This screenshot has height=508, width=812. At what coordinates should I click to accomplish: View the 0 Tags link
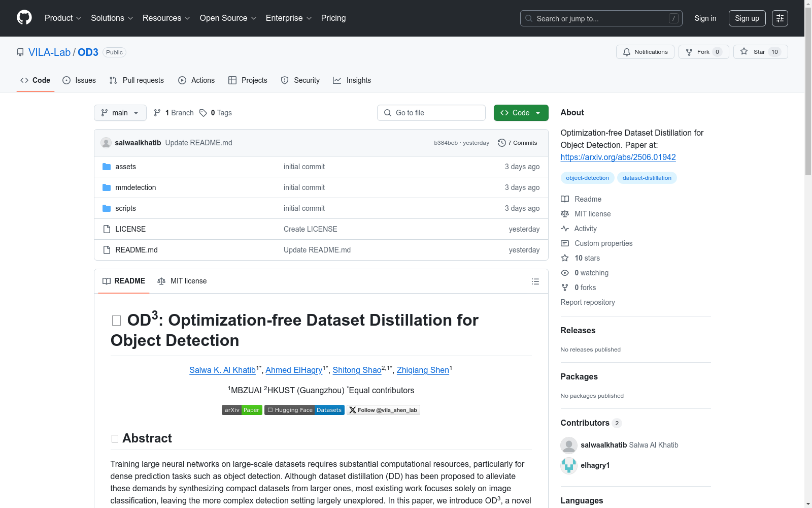pyautogui.click(x=216, y=113)
